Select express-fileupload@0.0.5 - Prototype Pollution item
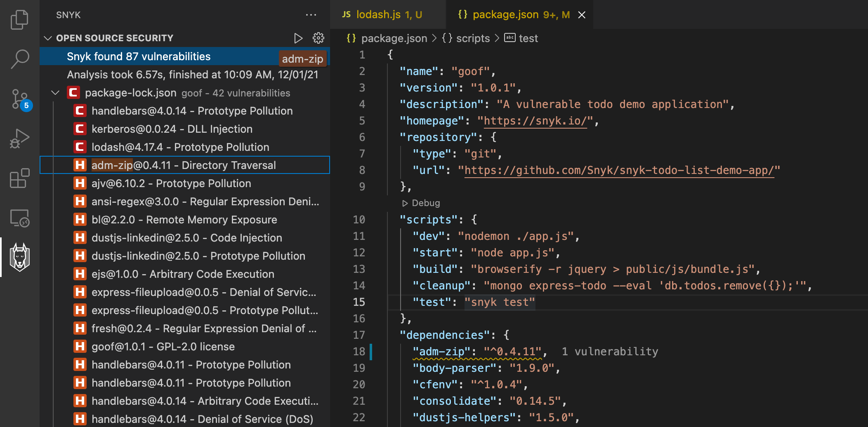The width and height of the screenshot is (868, 427). [185, 310]
